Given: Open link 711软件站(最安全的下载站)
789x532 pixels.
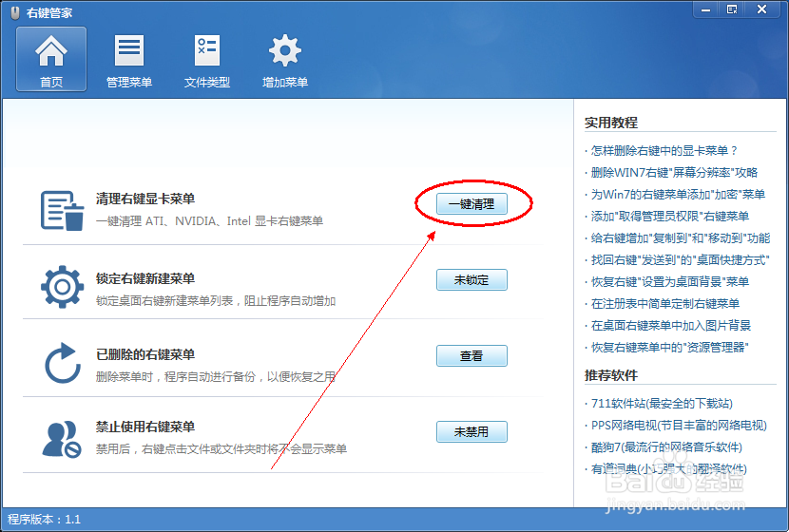Looking at the screenshot, I should click(x=662, y=403).
